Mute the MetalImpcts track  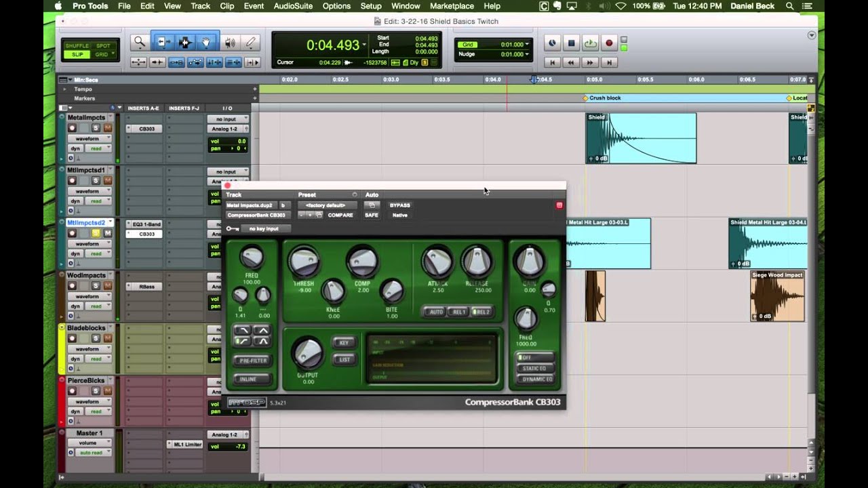point(106,128)
